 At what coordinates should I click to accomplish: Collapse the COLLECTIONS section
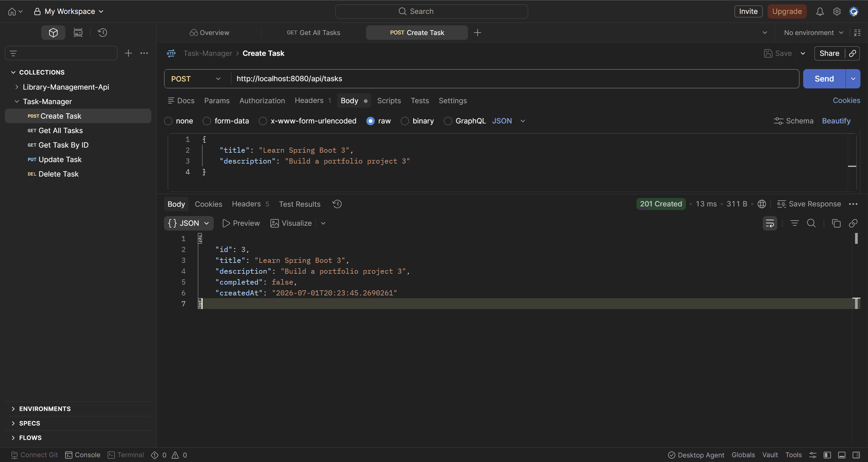pos(13,72)
